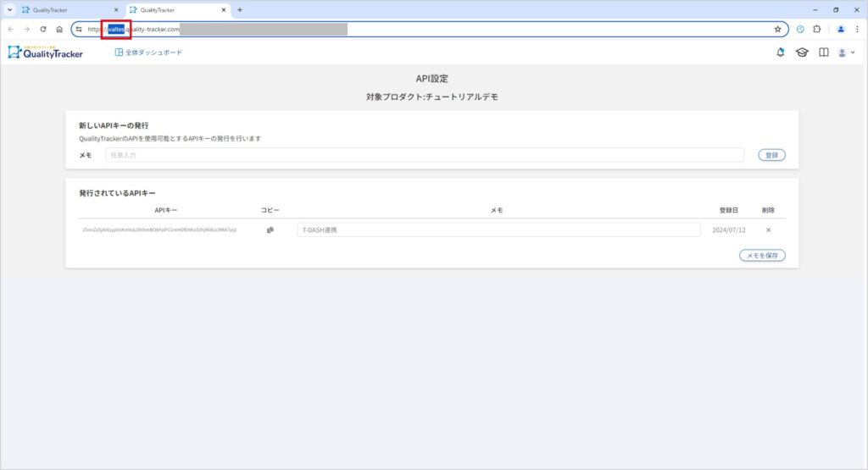The height and width of the screenshot is (470, 868).
Task: Click the メモを保存 button
Action: 762,255
